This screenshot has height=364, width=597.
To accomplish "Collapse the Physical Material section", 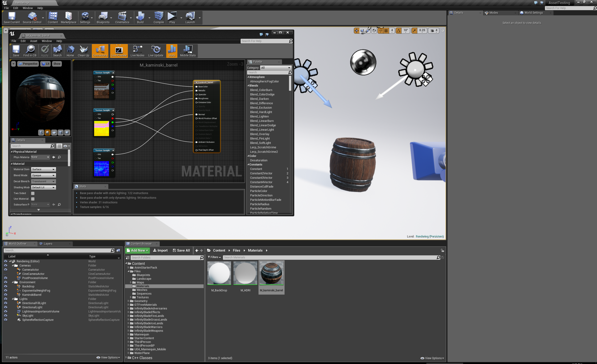I will tap(12, 151).
